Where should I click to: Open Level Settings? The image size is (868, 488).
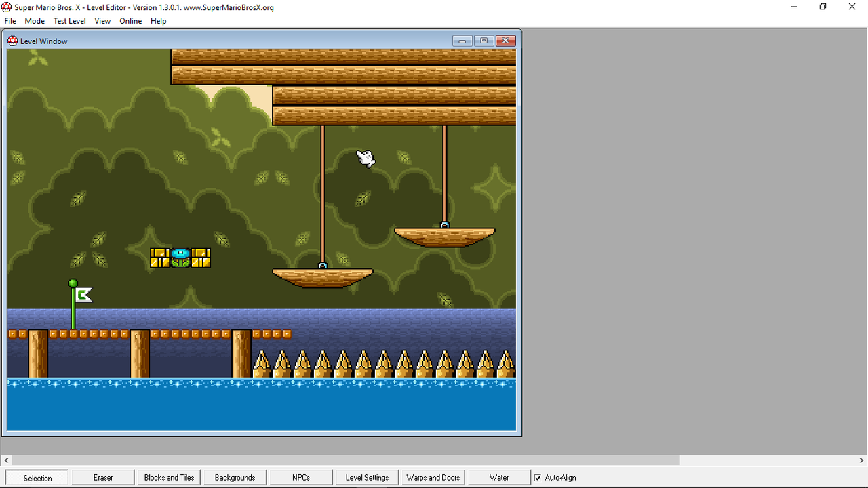[x=366, y=477]
